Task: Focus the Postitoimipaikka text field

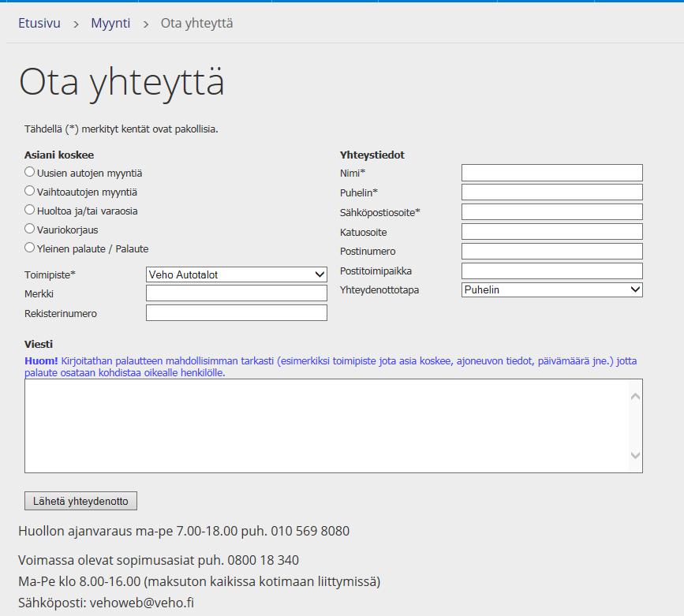Action: 551,271
